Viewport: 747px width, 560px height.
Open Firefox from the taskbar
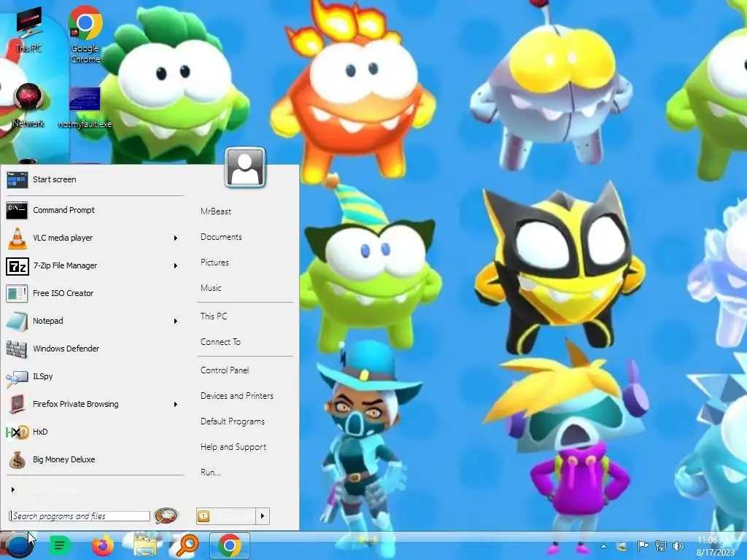(102, 545)
